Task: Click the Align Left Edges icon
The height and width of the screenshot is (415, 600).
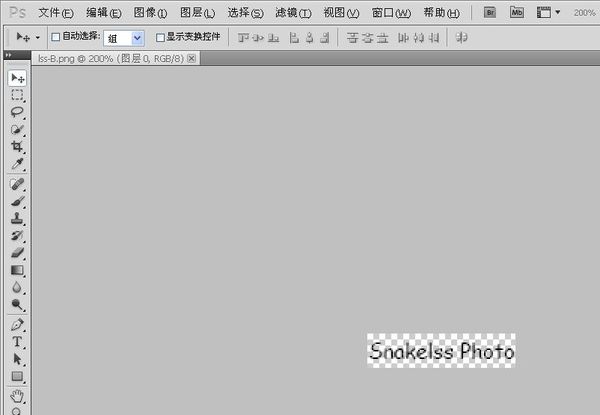Action: coord(294,37)
